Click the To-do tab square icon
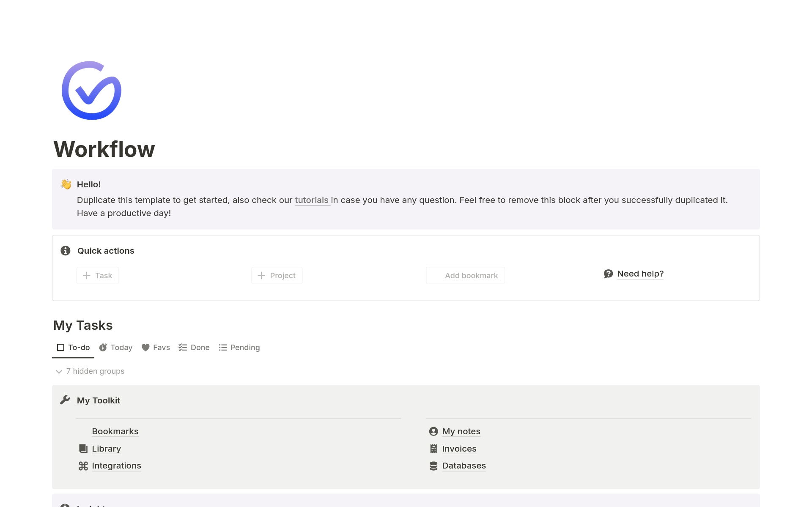The width and height of the screenshot is (812, 507). pyautogui.click(x=60, y=348)
